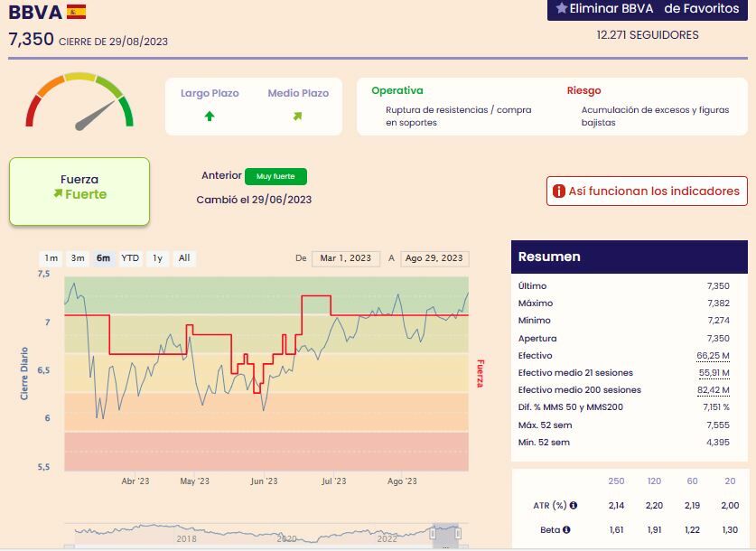Click the Mínimo value 7,274

point(718,321)
